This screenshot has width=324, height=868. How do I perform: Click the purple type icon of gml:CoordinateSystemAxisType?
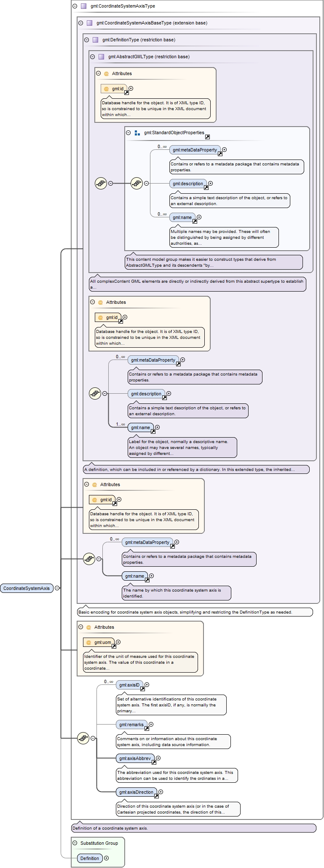click(83, 6)
